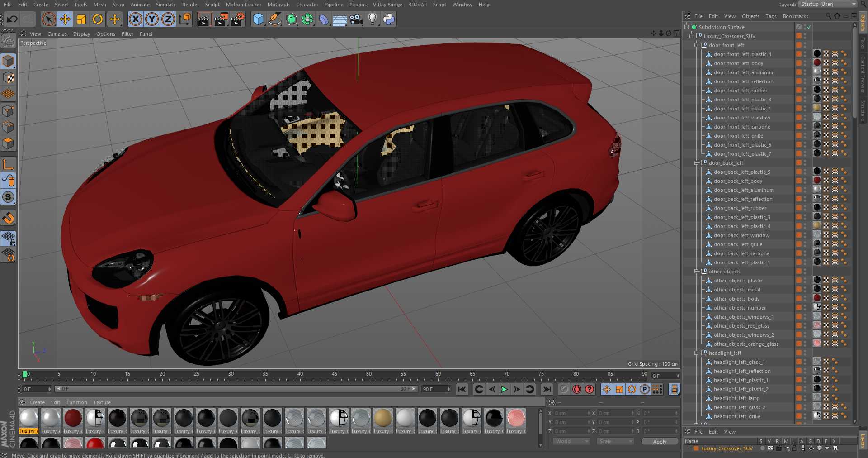Open the Subdivision Surface generator icon

[x=291, y=19]
